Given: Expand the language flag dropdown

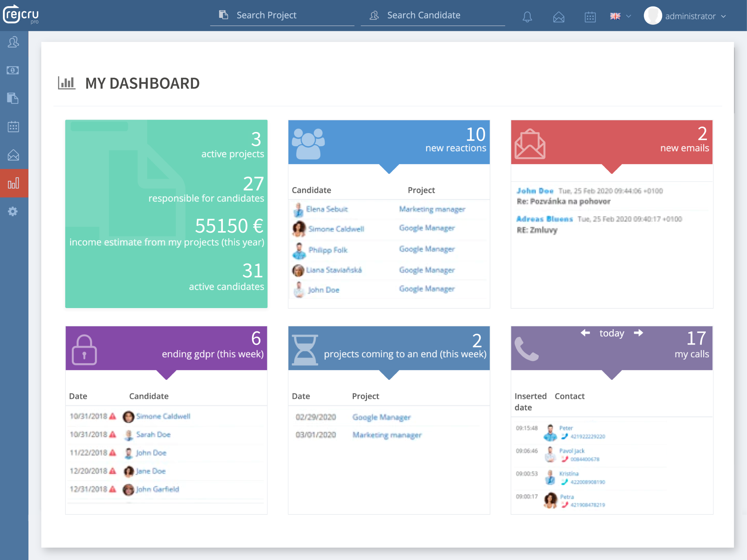Looking at the screenshot, I should [620, 16].
